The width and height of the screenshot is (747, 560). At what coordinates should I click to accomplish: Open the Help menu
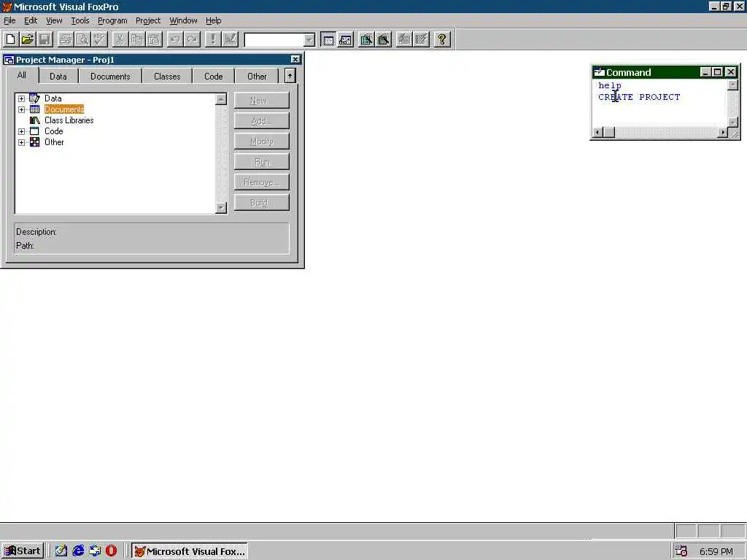coord(214,20)
